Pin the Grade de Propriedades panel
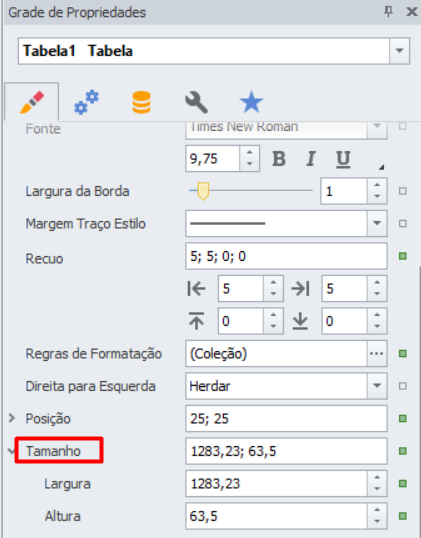The height and width of the screenshot is (538, 421). click(388, 12)
